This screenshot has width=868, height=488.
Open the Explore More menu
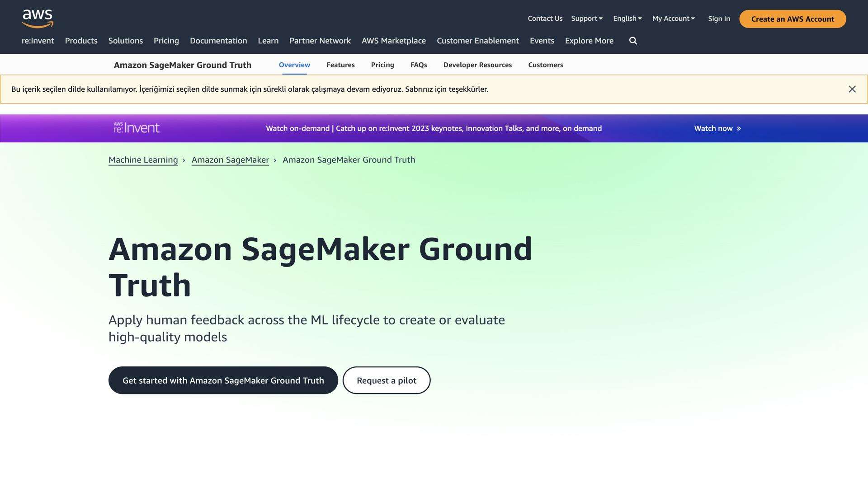point(589,41)
